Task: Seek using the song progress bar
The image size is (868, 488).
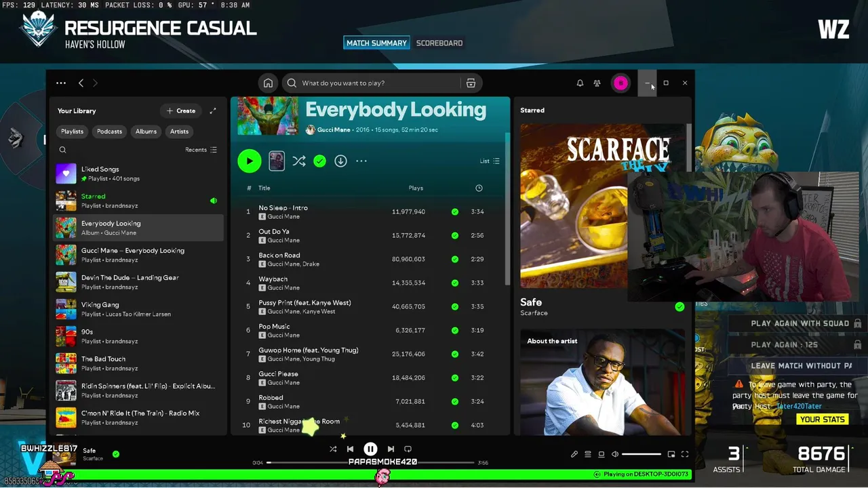Action: 370,463
